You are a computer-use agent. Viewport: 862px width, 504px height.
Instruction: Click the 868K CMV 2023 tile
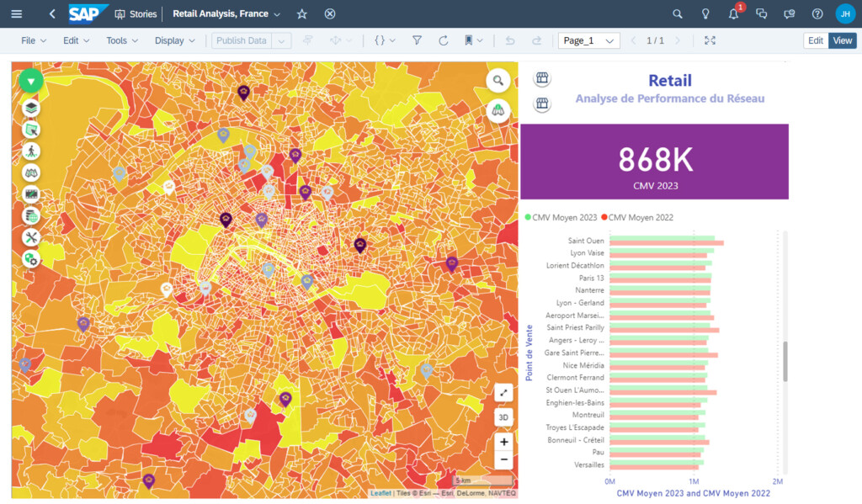pyautogui.click(x=654, y=162)
